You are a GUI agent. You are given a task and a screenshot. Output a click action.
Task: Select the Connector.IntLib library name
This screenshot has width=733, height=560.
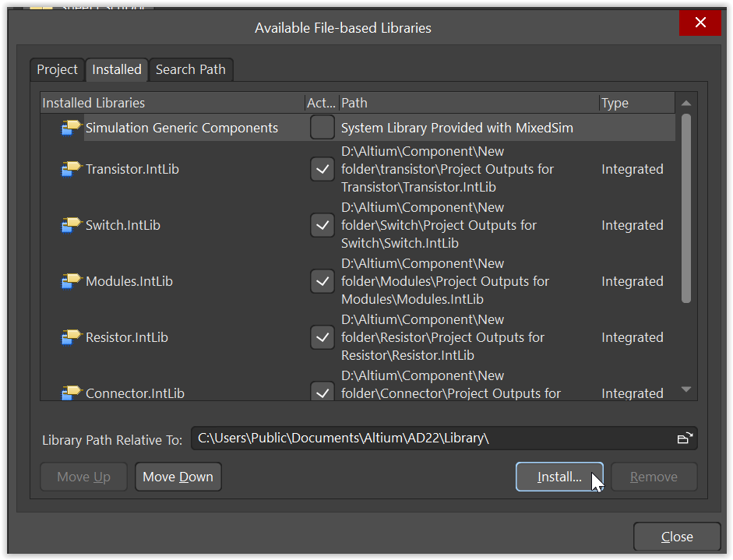tap(135, 393)
